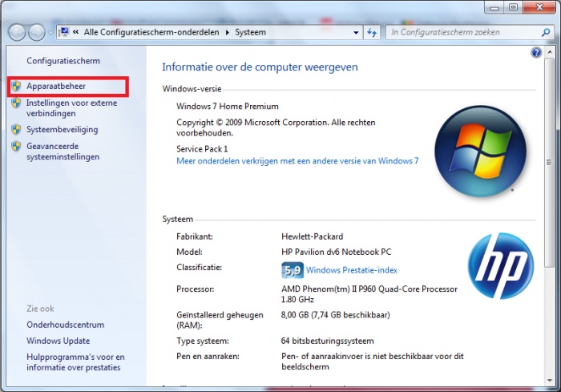Viewport: 561px width, 392px height.
Task: Open Geavanceerde systeeminstellingen
Action: click(63, 152)
